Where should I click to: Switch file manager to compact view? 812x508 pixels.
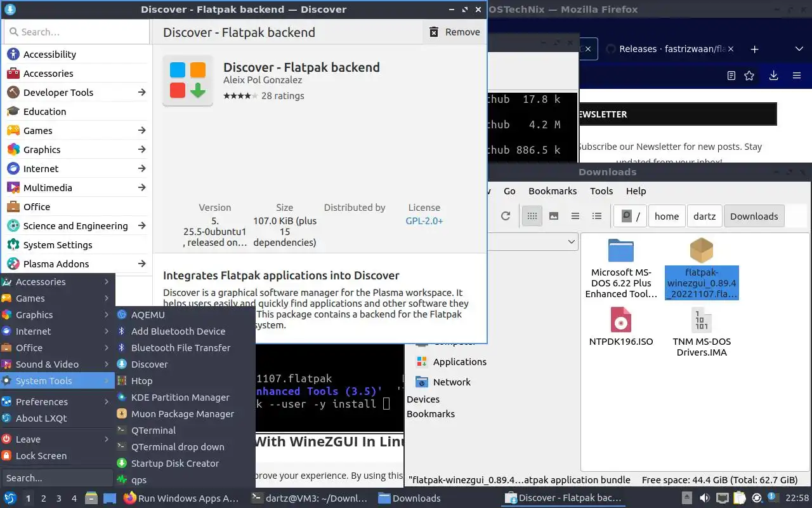(575, 216)
